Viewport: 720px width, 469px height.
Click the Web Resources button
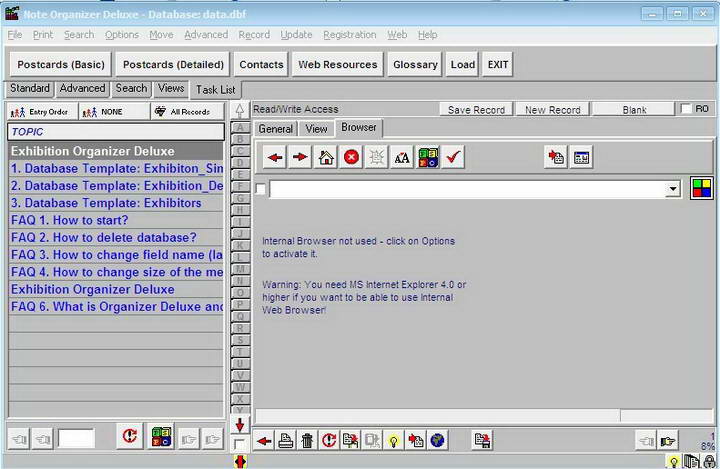338,65
